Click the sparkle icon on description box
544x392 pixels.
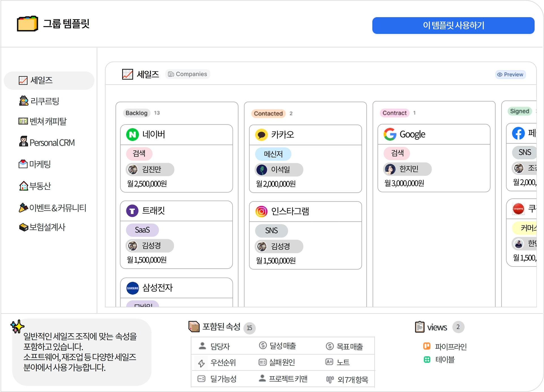pos(18,326)
